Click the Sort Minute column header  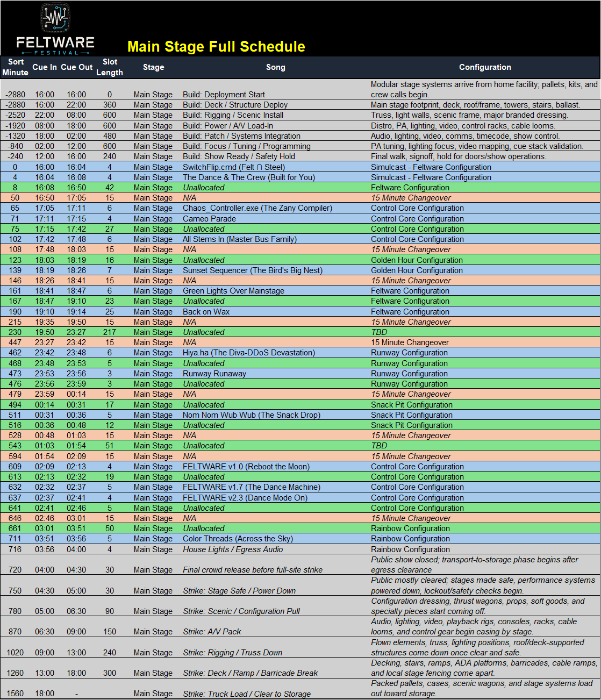click(x=15, y=67)
